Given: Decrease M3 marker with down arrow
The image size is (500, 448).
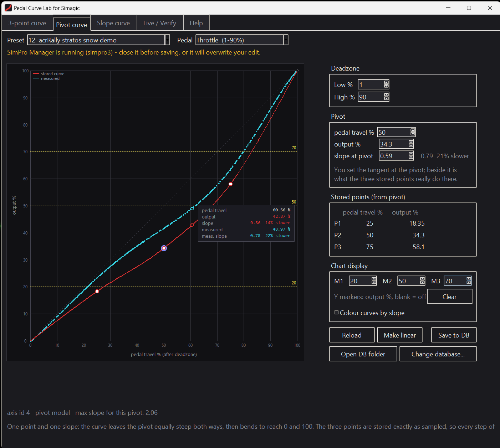Looking at the screenshot, I should (469, 283).
